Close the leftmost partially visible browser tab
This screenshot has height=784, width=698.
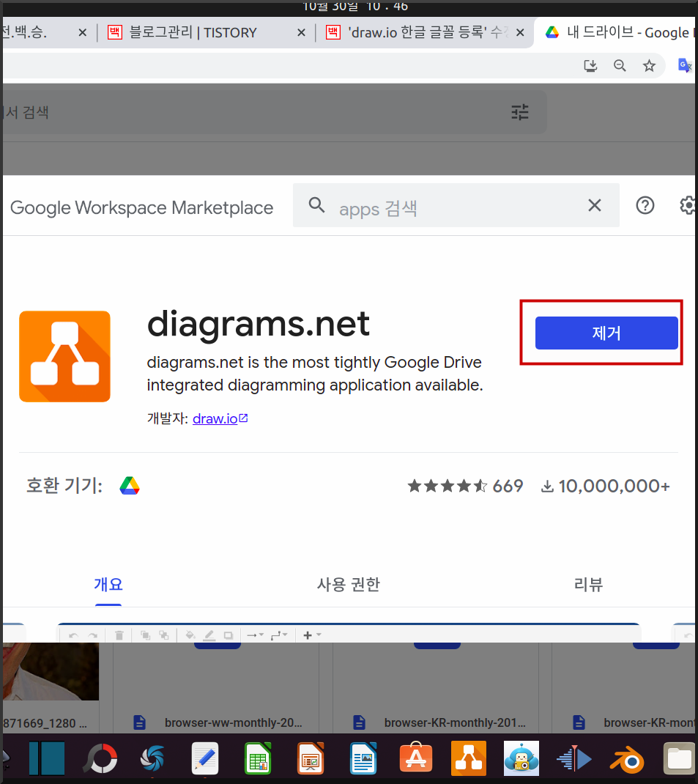[x=83, y=32]
